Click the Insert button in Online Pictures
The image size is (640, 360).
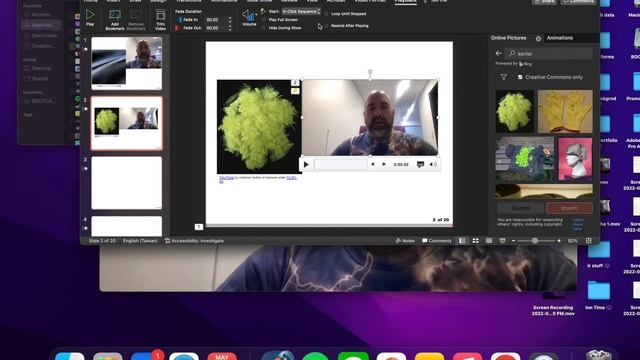coord(569,208)
